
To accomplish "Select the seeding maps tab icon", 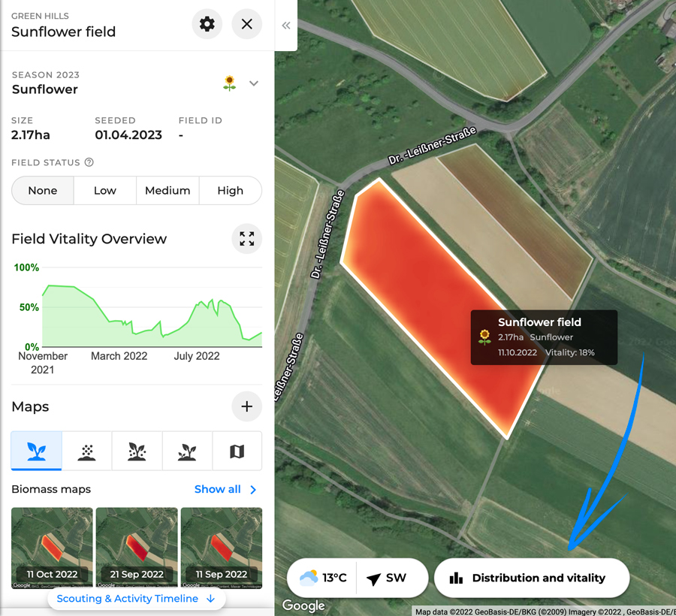I will [x=86, y=451].
